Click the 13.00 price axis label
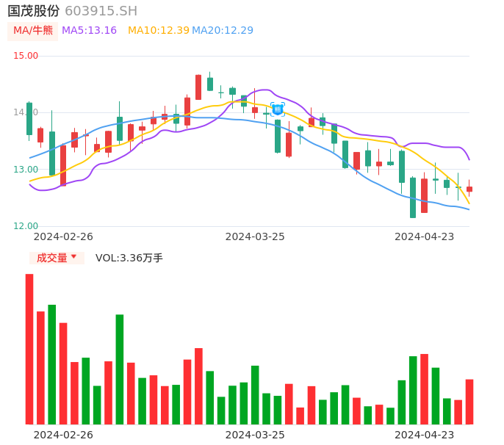 point(26,170)
